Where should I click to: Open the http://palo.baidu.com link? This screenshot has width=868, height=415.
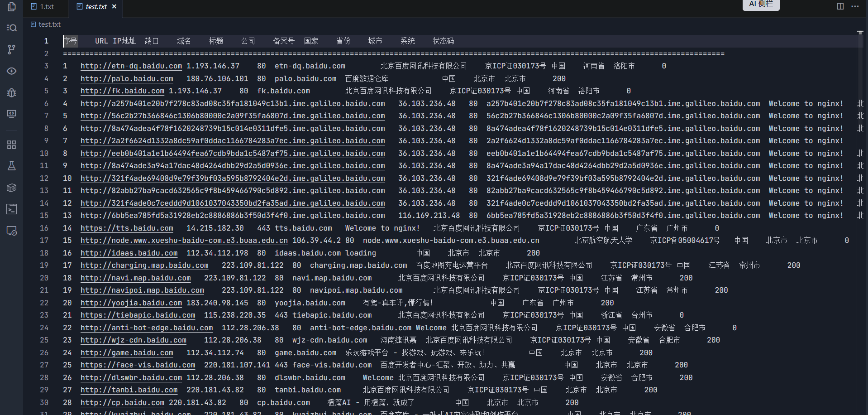[127, 79]
